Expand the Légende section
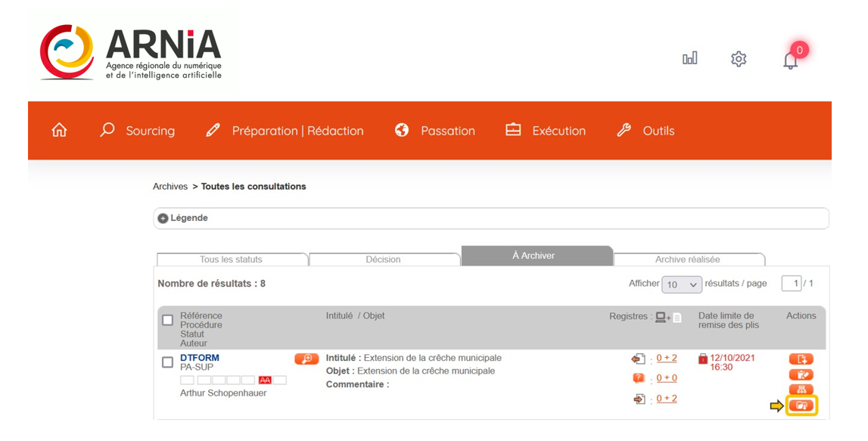 [x=163, y=218]
